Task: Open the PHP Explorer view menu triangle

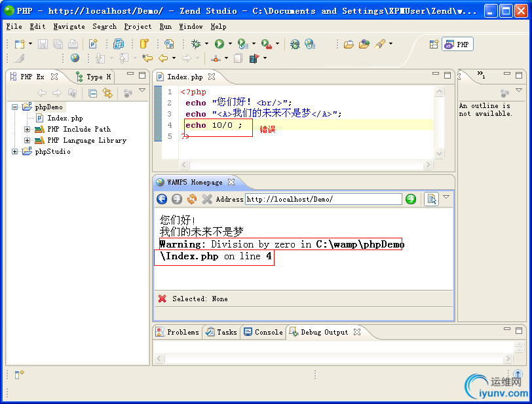Action: click(142, 90)
